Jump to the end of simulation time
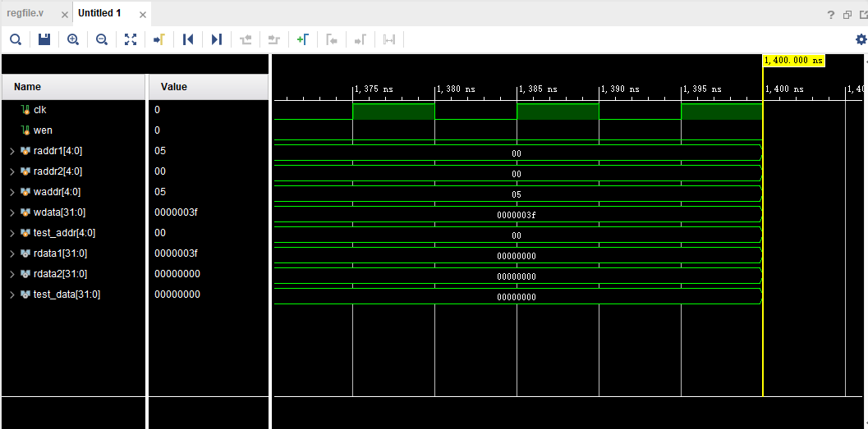 [x=217, y=39]
